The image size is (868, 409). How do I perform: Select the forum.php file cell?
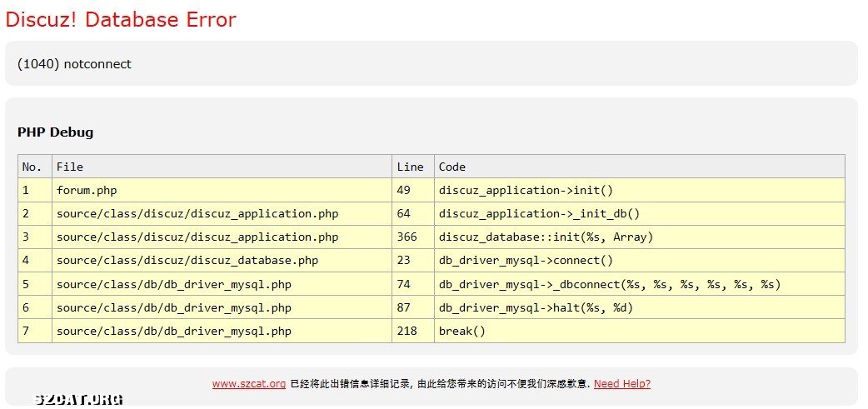click(222, 191)
